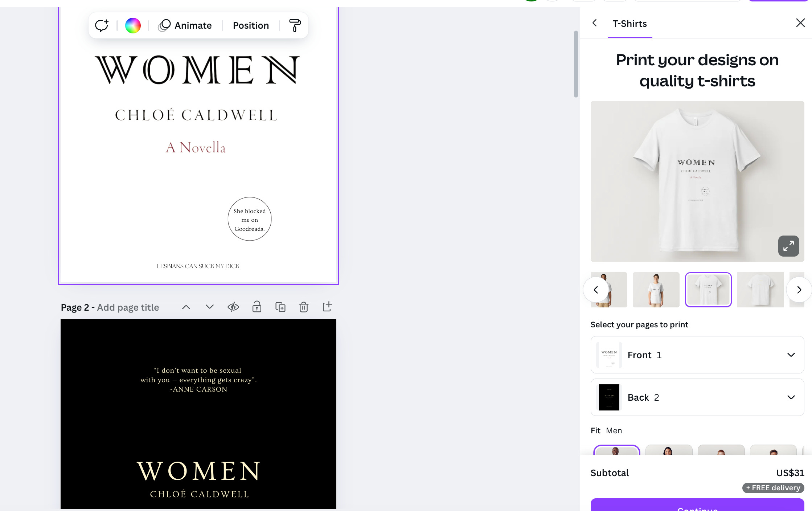The width and height of the screenshot is (812, 511).
Task: Duplicate Page 2
Action: point(280,307)
